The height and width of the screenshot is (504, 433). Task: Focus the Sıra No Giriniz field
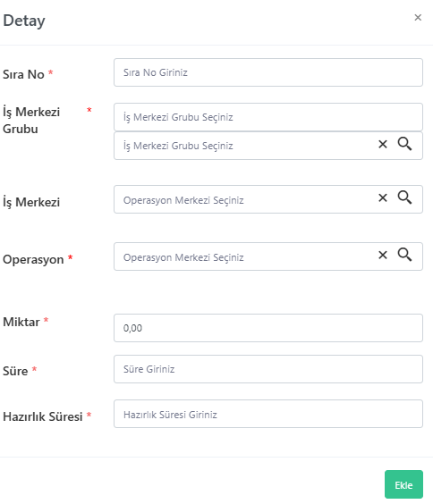click(268, 72)
